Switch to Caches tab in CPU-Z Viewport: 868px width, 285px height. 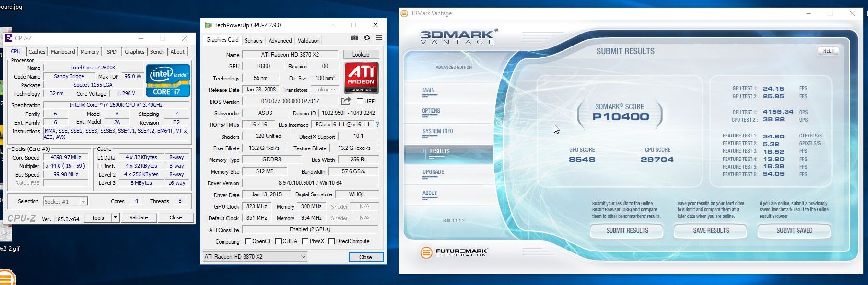(x=37, y=52)
